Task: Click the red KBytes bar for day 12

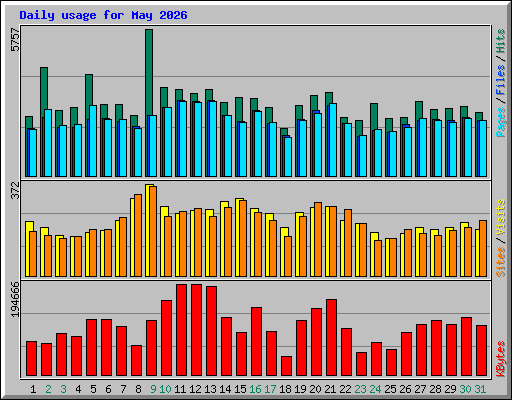Action: pyautogui.click(x=196, y=330)
